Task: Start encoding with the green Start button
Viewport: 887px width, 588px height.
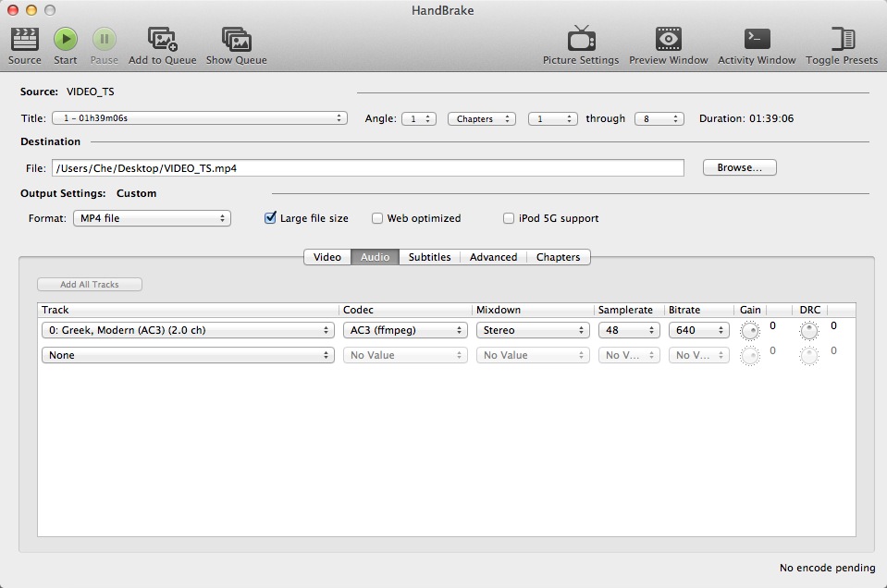Action: (66, 39)
